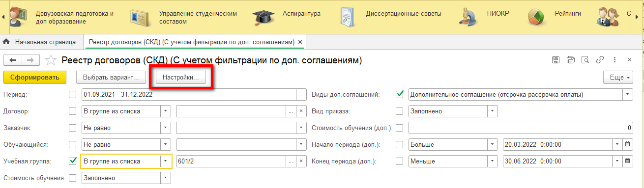This screenshot has width=644, height=188.
Task: Open the three-dot options menu
Action: click(615, 60)
